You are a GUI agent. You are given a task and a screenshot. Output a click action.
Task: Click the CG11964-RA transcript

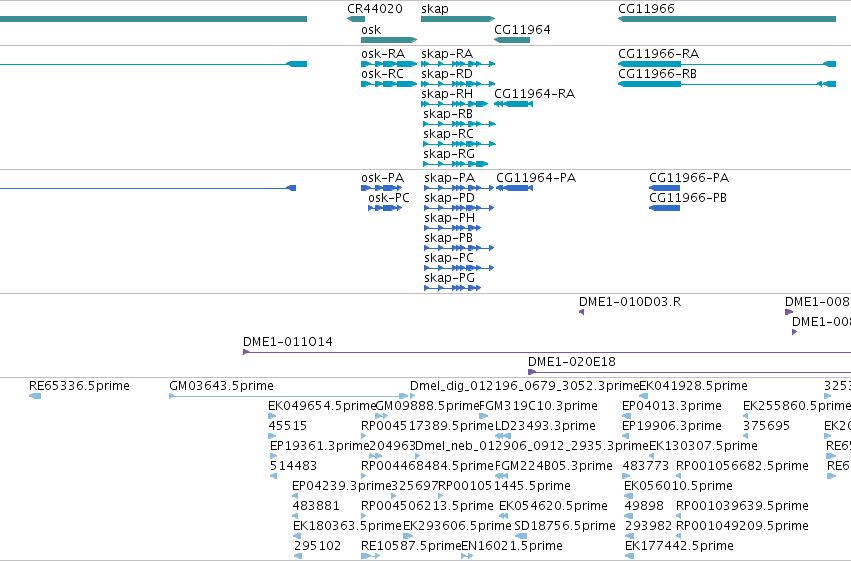513,104
